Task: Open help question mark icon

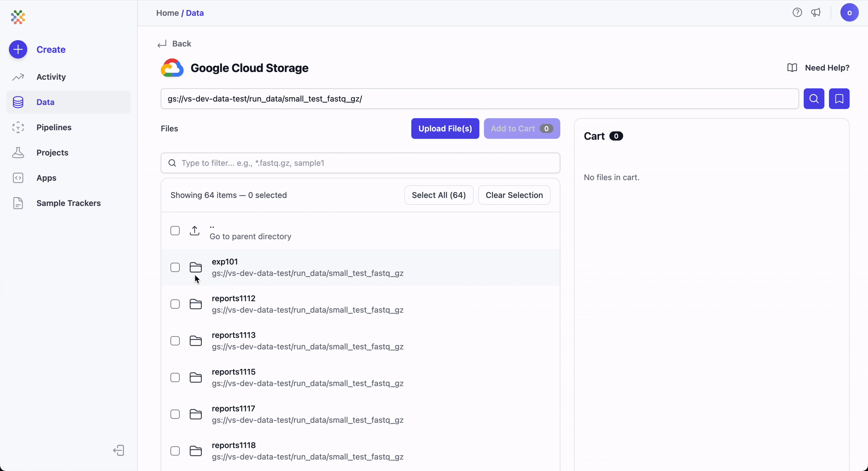Action: (x=797, y=13)
